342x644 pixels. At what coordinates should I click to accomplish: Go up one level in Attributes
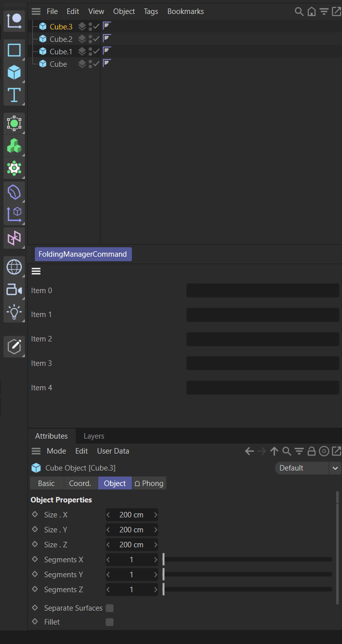pos(274,451)
